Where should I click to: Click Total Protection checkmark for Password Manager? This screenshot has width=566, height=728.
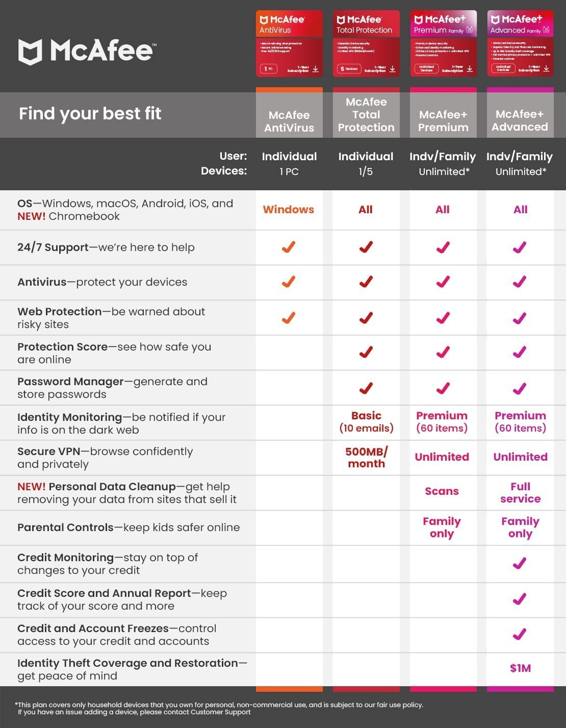(366, 388)
